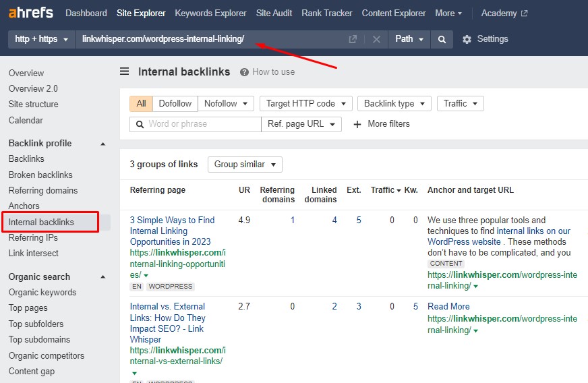
Task: Open Traffic filter dropdown
Action: 460,104
